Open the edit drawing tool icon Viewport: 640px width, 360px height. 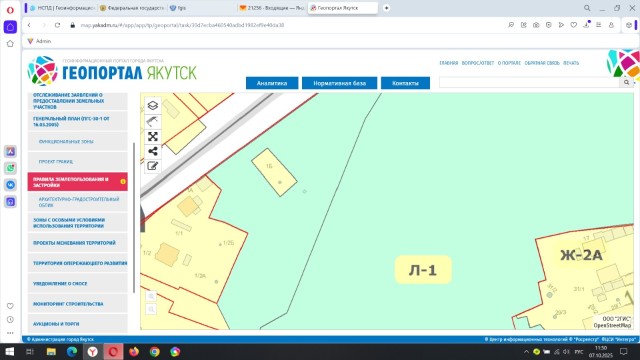point(153,166)
